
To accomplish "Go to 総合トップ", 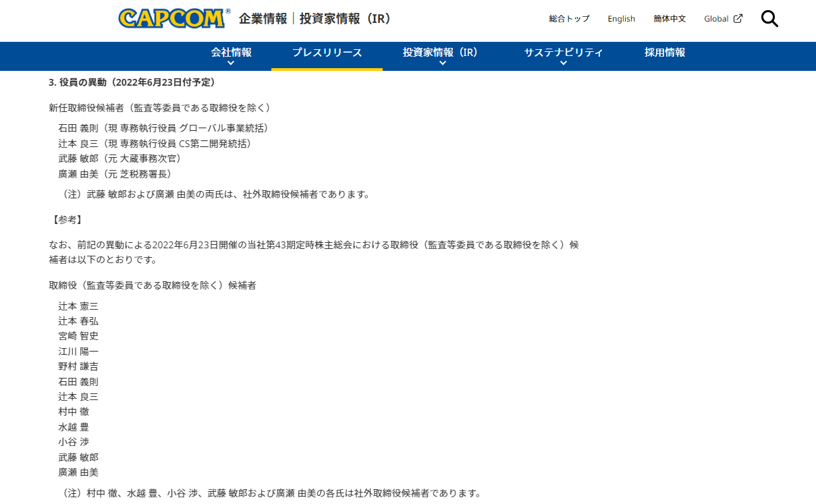I will pyautogui.click(x=569, y=19).
